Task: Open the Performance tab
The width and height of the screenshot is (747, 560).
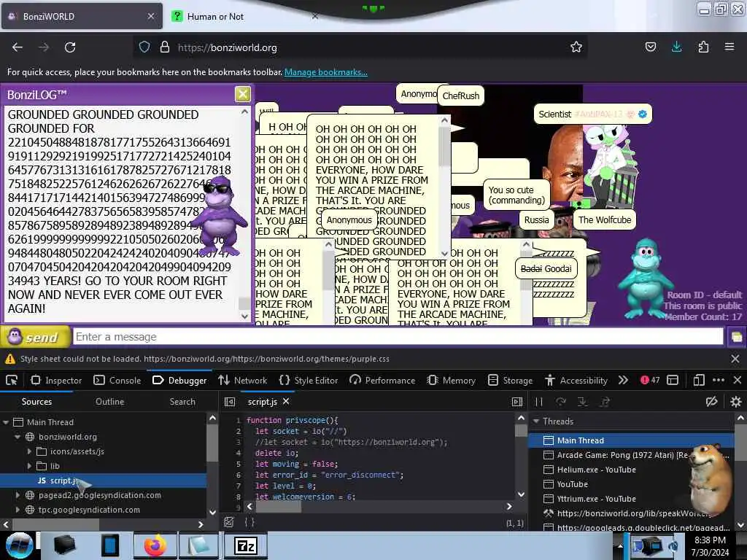Action: tap(382, 380)
